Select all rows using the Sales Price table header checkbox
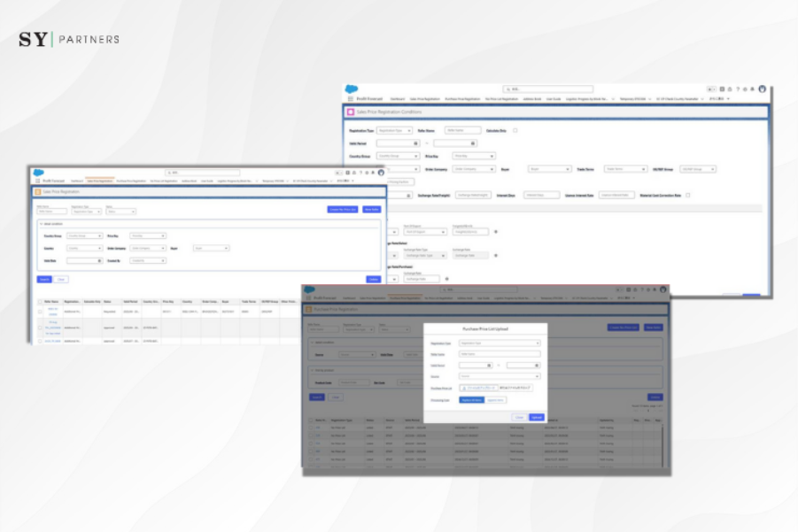The width and height of the screenshot is (798, 532). 39,302
